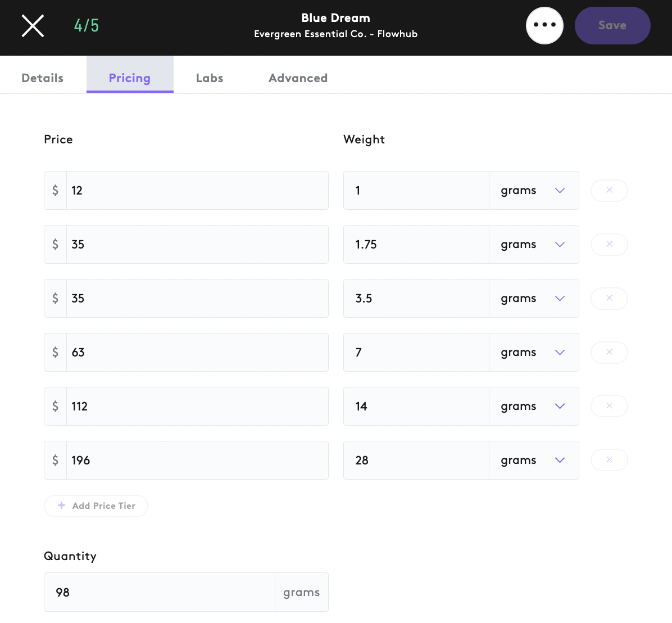This screenshot has width=672, height=623.
Task: Remove the 14 grams price tier
Action: click(609, 406)
